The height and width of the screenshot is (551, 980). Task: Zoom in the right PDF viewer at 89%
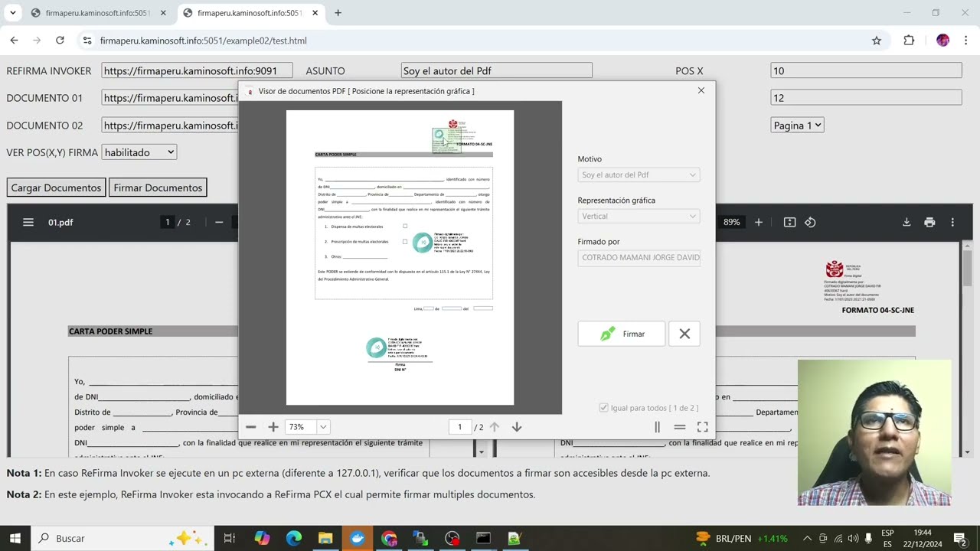point(758,222)
